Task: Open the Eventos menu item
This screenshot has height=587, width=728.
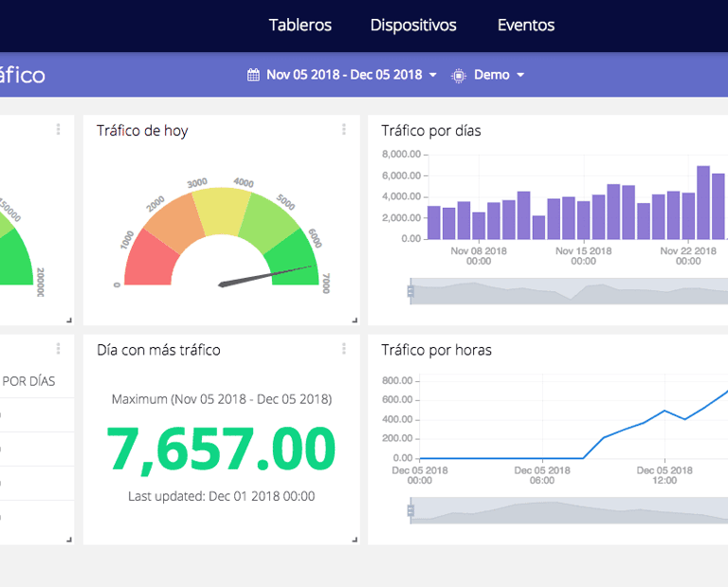Action: [x=526, y=25]
